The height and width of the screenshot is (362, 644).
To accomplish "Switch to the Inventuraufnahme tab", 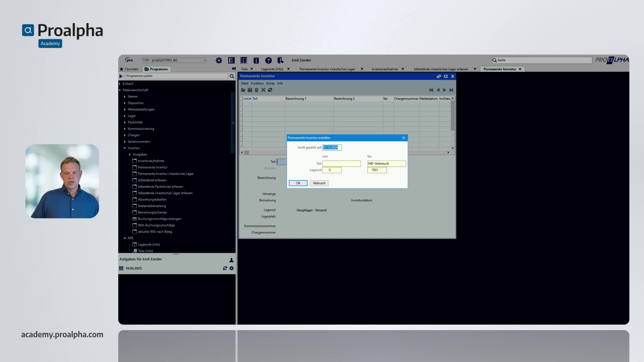I will click(385, 69).
